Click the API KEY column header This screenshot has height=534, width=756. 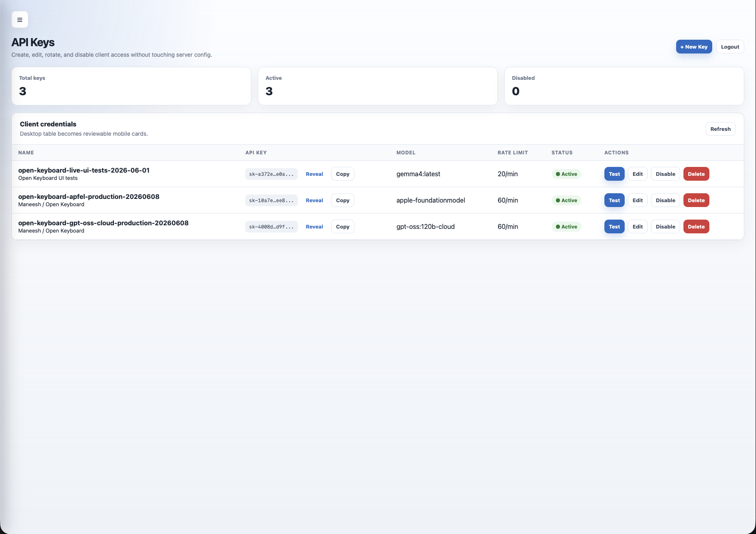[x=256, y=153]
